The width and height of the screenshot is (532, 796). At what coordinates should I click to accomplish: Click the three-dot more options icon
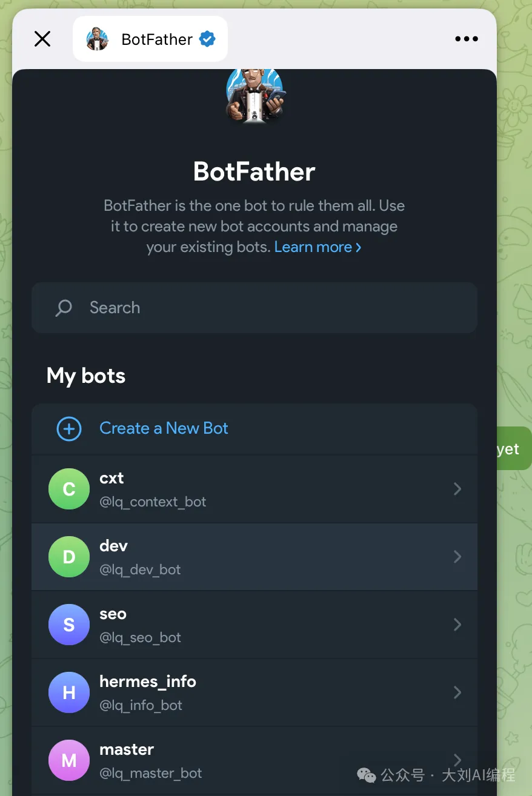tap(466, 39)
